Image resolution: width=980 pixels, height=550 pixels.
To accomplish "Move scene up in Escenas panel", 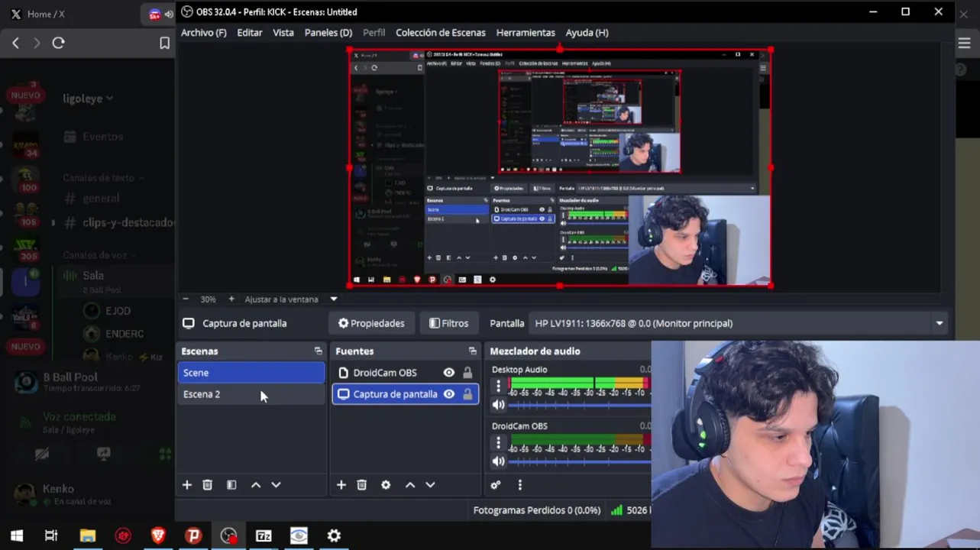I will click(256, 485).
